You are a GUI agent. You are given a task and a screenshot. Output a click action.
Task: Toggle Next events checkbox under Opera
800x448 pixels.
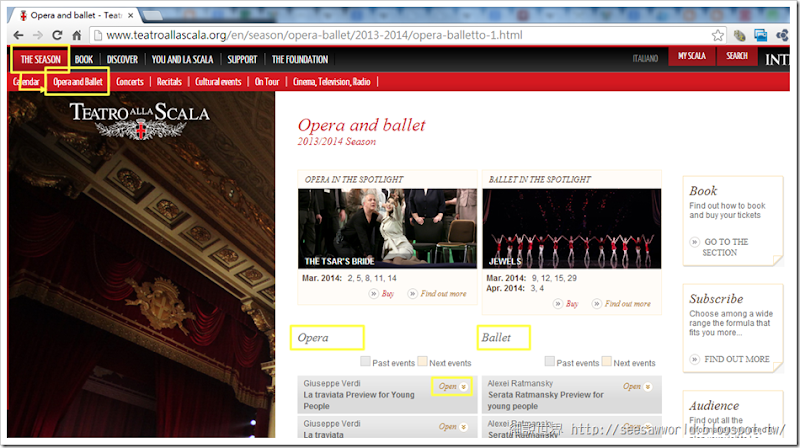click(422, 361)
